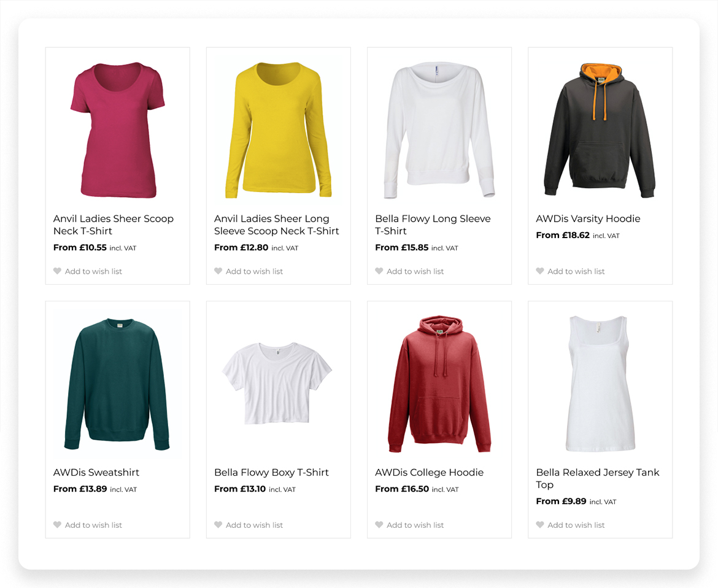
Task: Click heart icon for AWDis Sweatshirt
Action: (57, 525)
